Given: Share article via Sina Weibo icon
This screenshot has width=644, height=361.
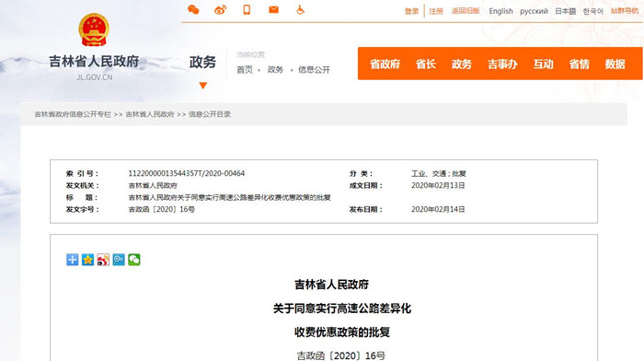Looking at the screenshot, I should coord(103,260).
